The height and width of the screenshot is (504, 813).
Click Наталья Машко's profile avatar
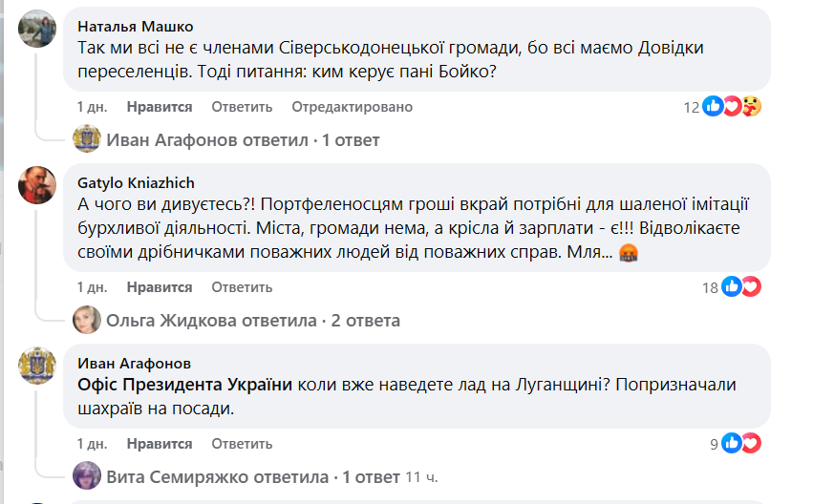click(x=37, y=31)
